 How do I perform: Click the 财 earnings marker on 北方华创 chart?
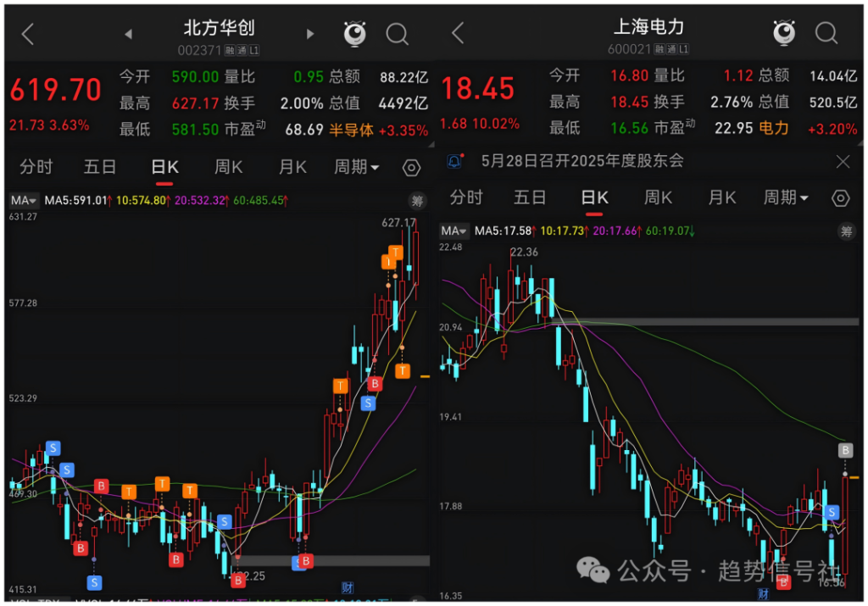click(x=347, y=587)
